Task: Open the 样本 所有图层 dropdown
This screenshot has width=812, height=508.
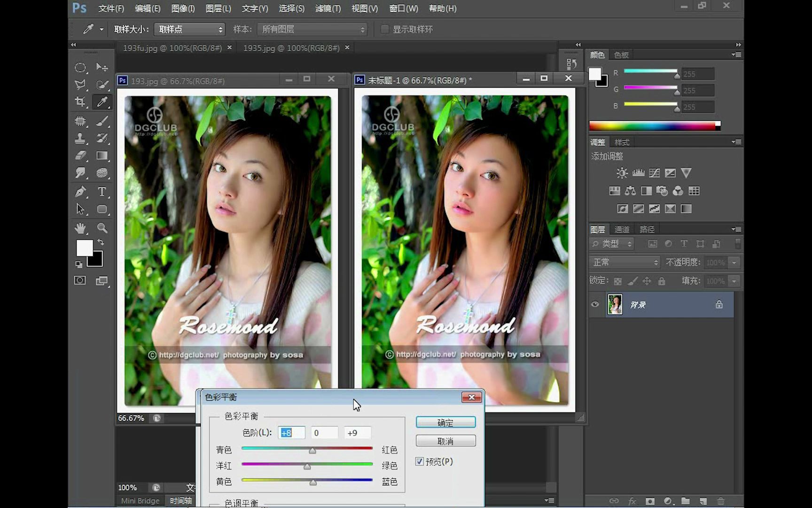Action: 312,29
